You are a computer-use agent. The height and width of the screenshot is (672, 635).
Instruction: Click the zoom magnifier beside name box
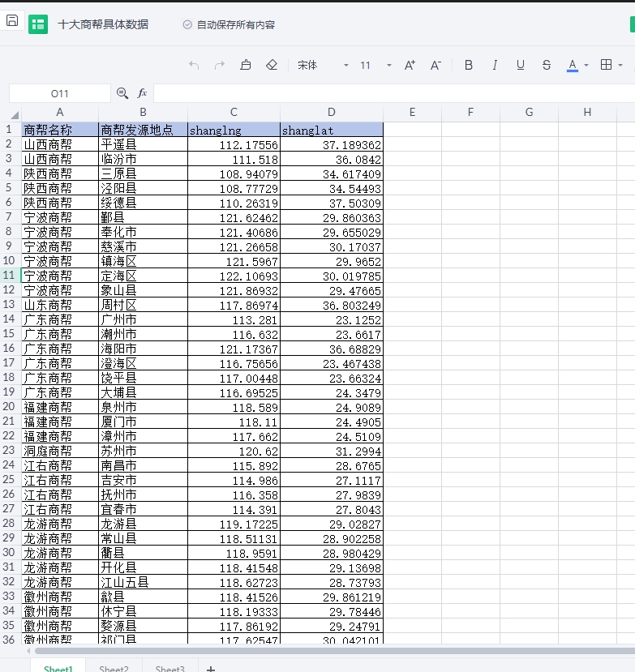[x=122, y=93]
